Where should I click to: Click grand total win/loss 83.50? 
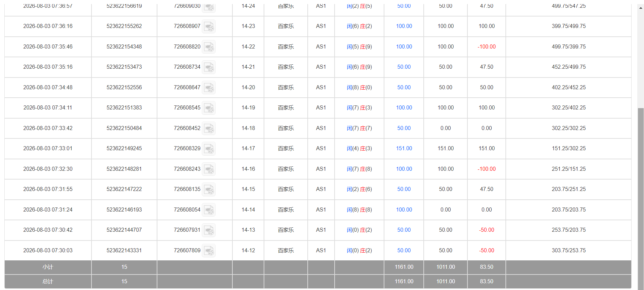click(x=487, y=282)
